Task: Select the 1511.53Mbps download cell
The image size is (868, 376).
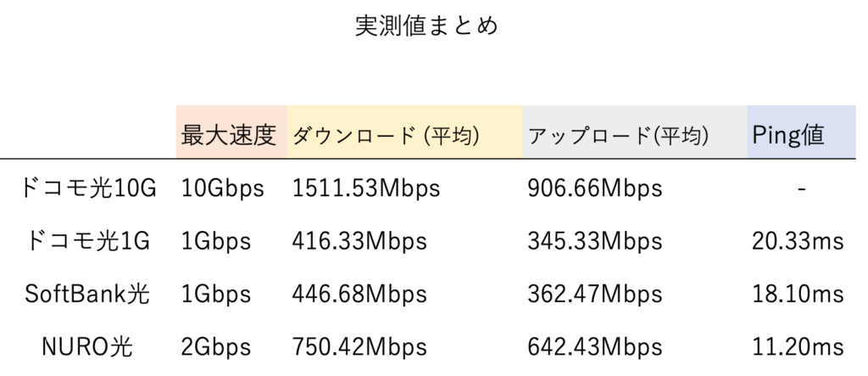Action: [366, 188]
